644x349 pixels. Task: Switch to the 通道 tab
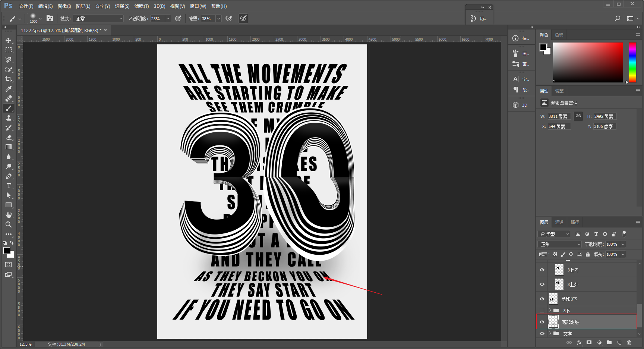tap(559, 222)
